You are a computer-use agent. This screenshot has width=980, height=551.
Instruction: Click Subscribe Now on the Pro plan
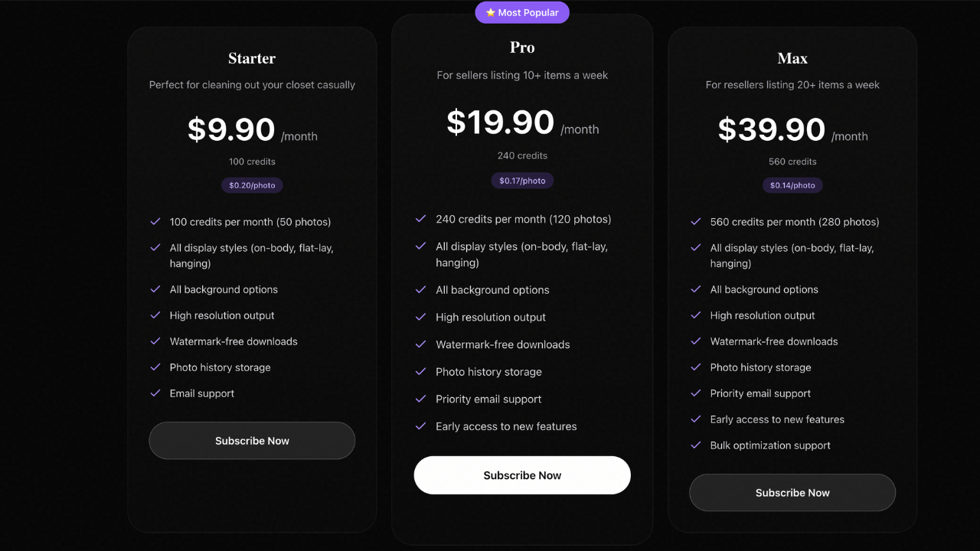click(x=522, y=475)
